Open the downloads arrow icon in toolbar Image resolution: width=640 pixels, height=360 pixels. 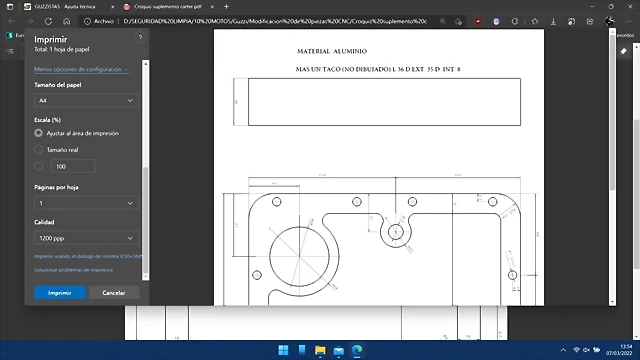553,21
